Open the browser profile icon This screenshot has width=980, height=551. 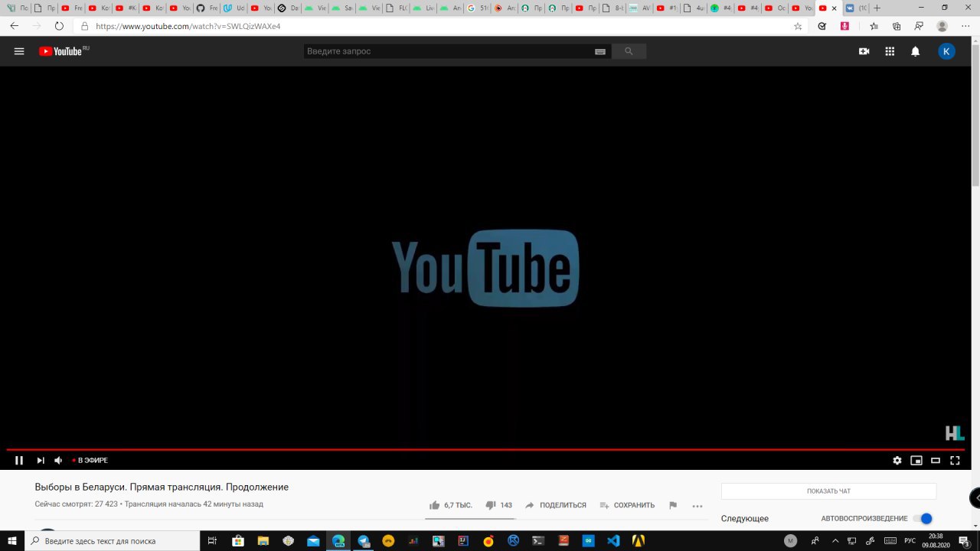(942, 26)
